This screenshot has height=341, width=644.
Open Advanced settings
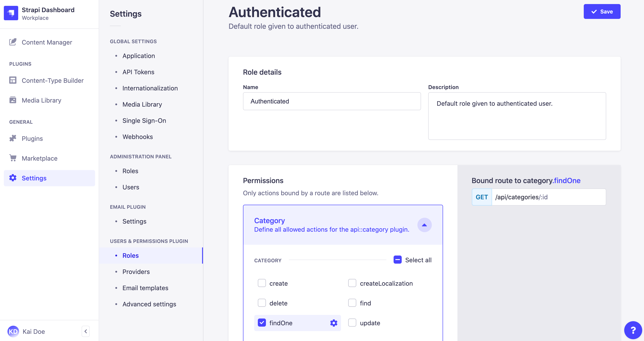(x=149, y=304)
